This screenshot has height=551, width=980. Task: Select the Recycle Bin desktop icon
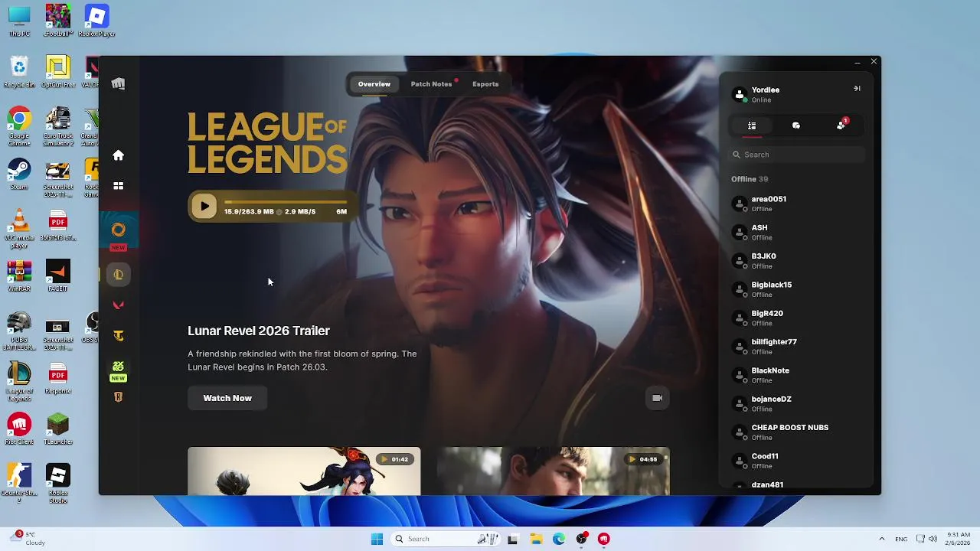point(19,72)
